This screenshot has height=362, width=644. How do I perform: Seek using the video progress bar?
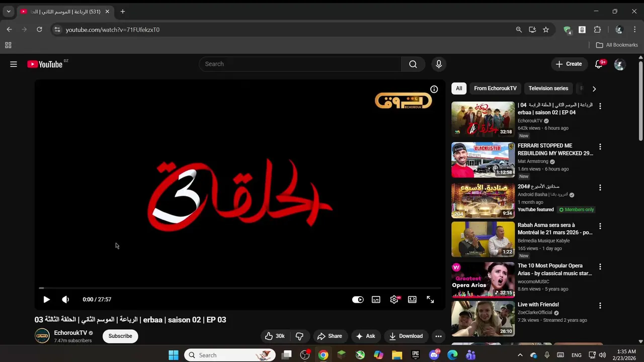point(240,288)
